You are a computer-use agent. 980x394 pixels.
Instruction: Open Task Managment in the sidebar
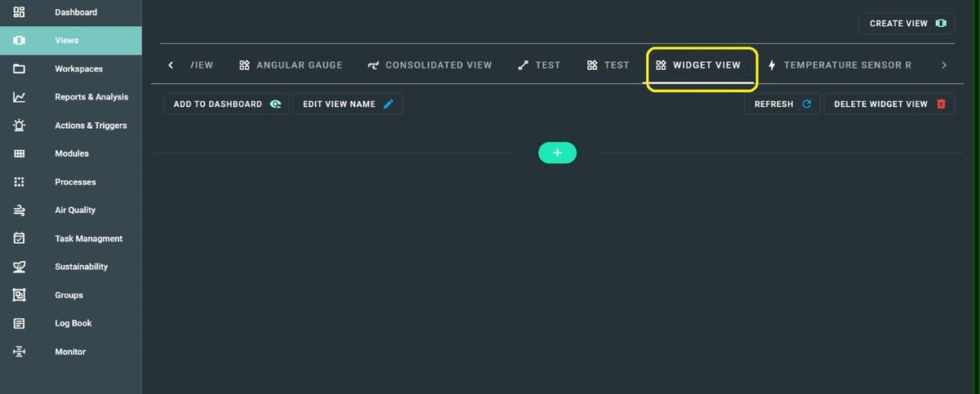coord(71,238)
